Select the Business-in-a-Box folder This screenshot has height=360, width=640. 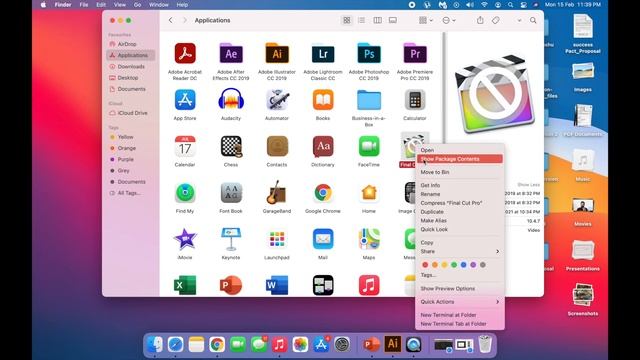point(369,100)
